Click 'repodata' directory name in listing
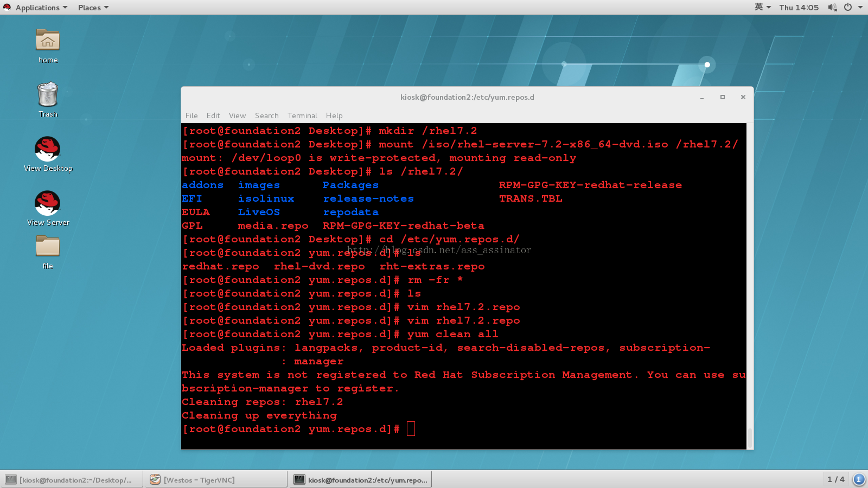 coord(350,212)
